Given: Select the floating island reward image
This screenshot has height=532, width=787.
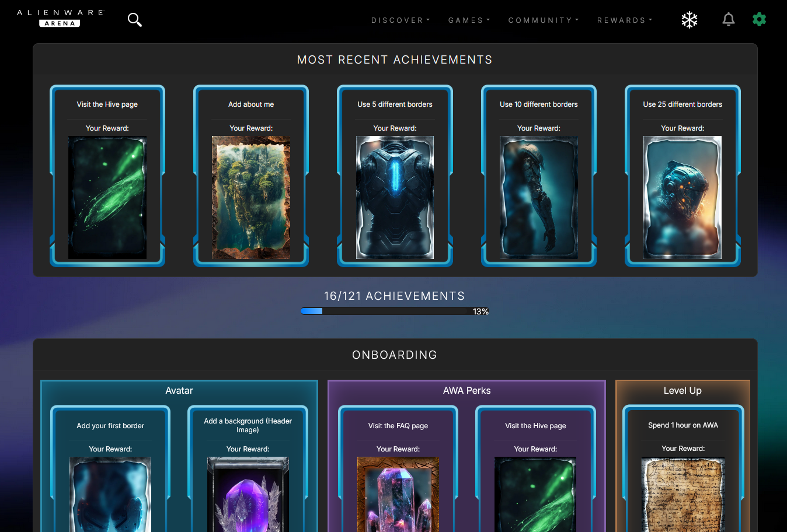Looking at the screenshot, I should tap(251, 198).
